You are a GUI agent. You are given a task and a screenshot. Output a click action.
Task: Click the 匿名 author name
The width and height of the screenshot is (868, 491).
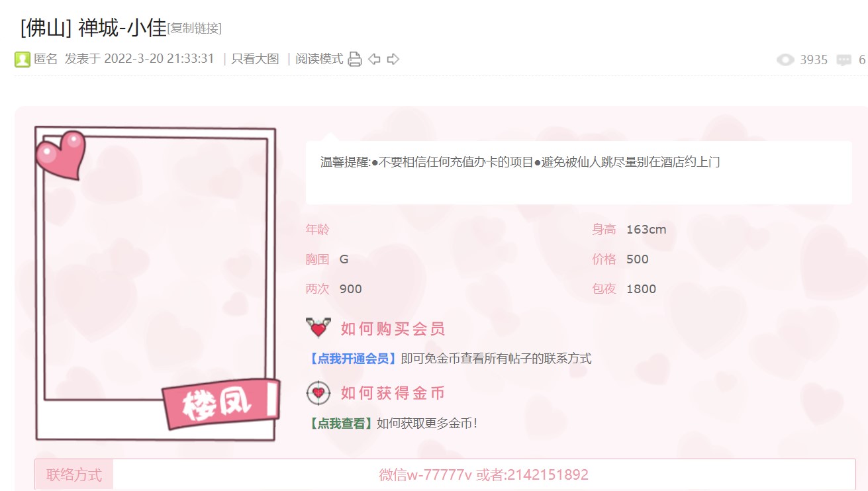coord(46,59)
